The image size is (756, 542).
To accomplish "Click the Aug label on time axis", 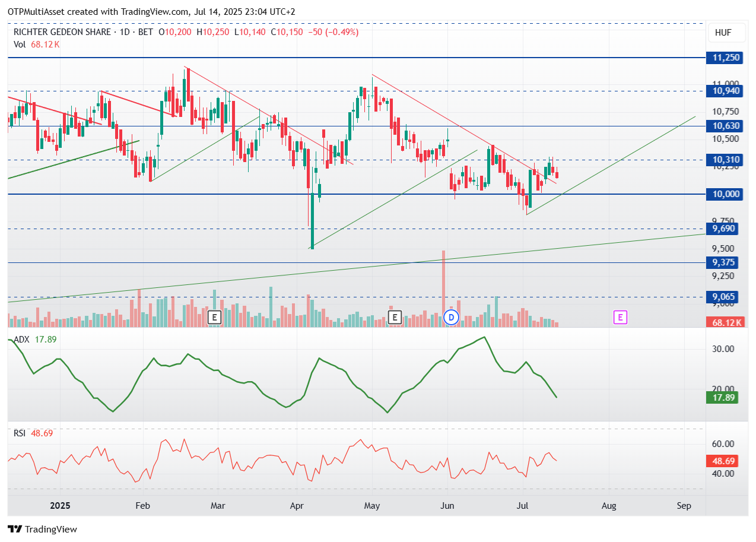I will [609, 506].
